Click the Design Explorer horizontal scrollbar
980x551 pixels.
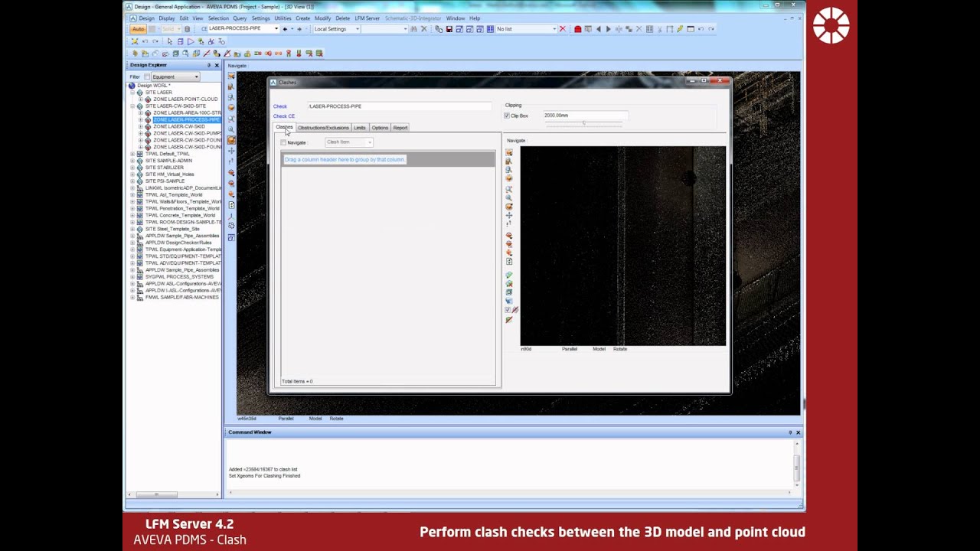pyautogui.click(x=157, y=494)
